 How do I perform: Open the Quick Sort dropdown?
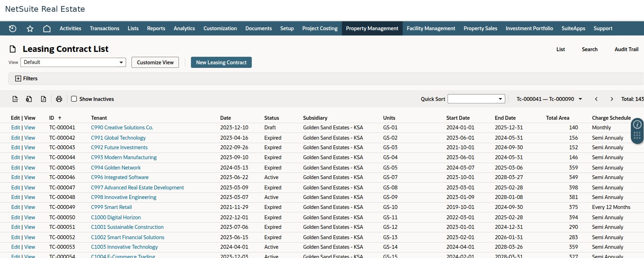(476, 99)
